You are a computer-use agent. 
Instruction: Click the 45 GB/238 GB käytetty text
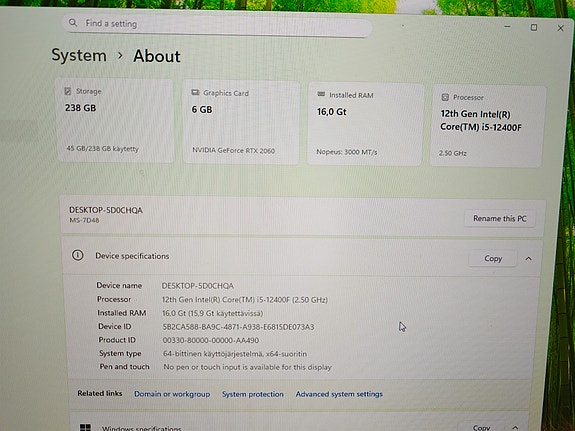point(102,149)
